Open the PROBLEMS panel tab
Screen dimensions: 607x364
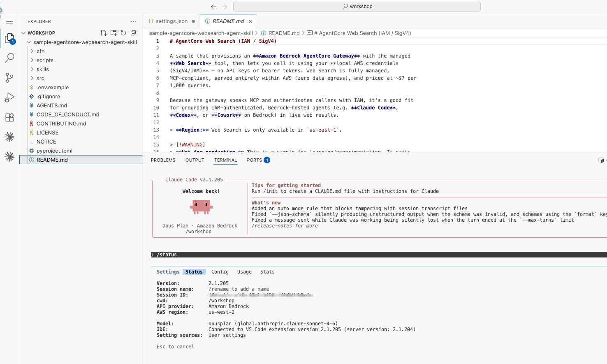point(163,160)
